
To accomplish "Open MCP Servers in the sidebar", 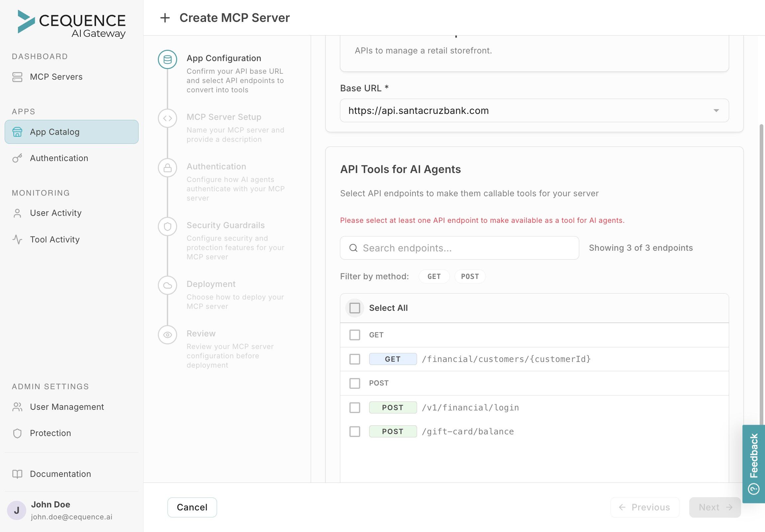I will point(56,77).
